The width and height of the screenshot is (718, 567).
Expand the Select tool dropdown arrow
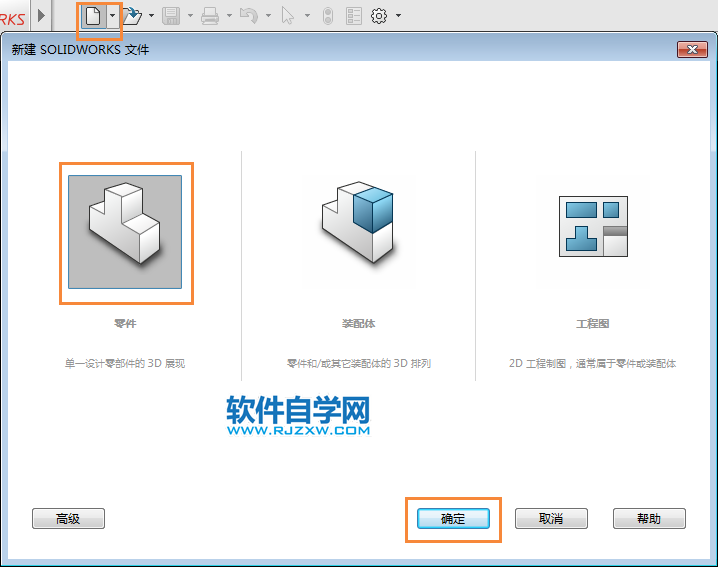tap(307, 16)
